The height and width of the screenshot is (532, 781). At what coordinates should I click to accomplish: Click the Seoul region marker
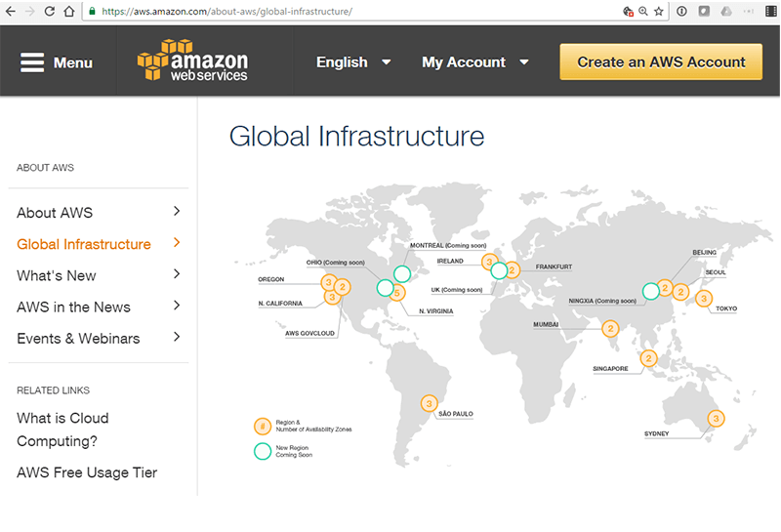pyautogui.click(x=680, y=293)
